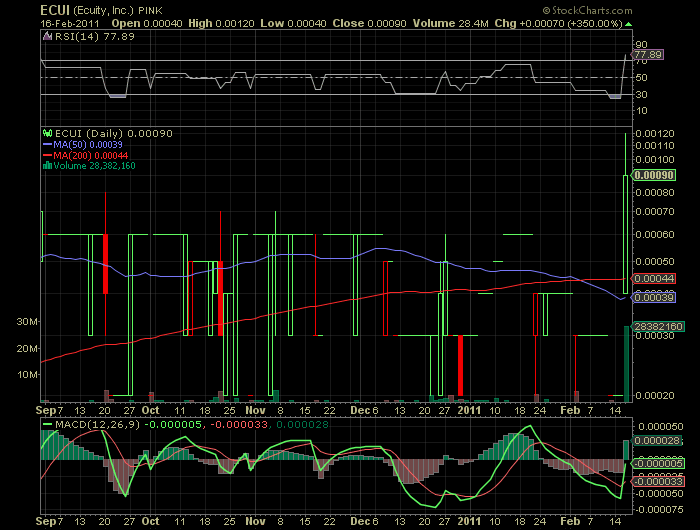This screenshot has width=700, height=530.
Task: Click the "Chg +0.00070 (+350.00%)" text
Action: click(558, 23)
